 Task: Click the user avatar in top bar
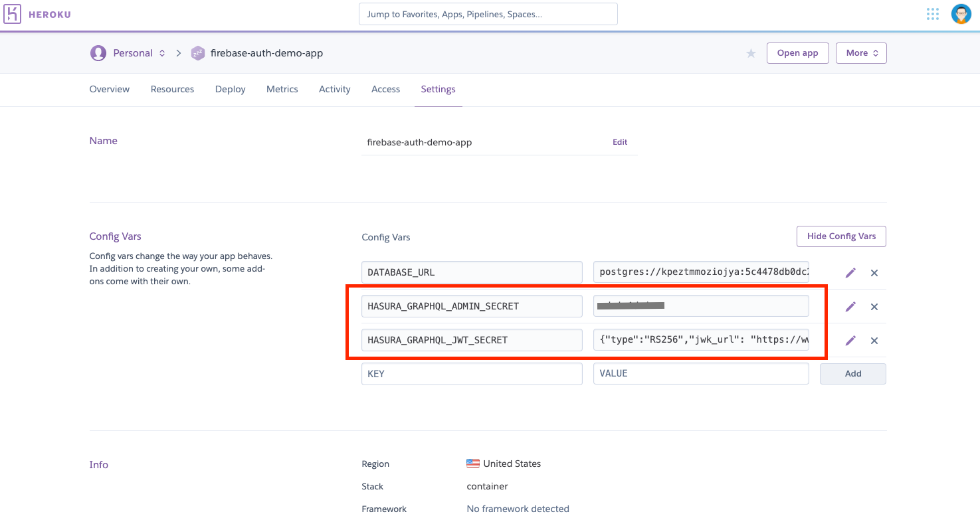tap(961, 14)
